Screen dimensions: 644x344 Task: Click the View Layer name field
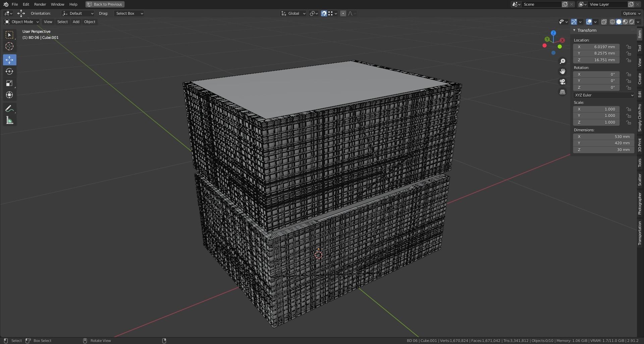click(607, 4)
